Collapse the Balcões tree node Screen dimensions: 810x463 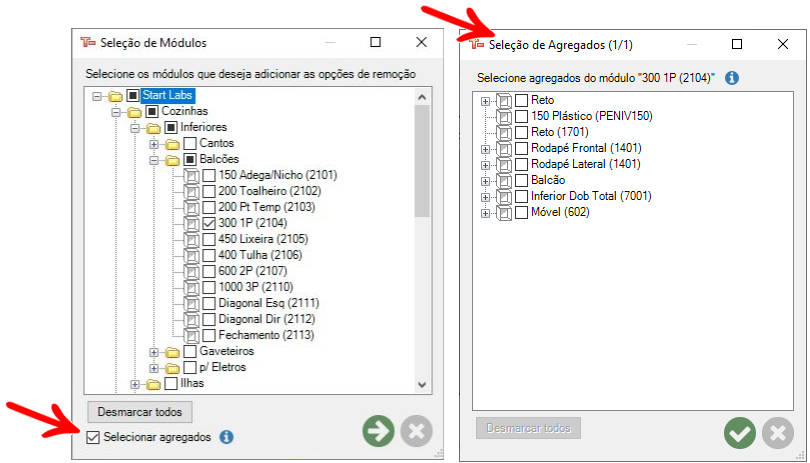coord(154,160)
